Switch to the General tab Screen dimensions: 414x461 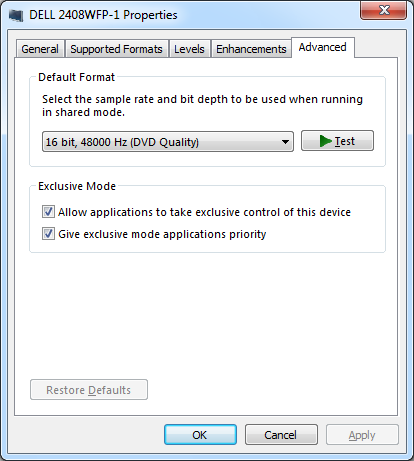pyautogui.click(x=40, y=49)
